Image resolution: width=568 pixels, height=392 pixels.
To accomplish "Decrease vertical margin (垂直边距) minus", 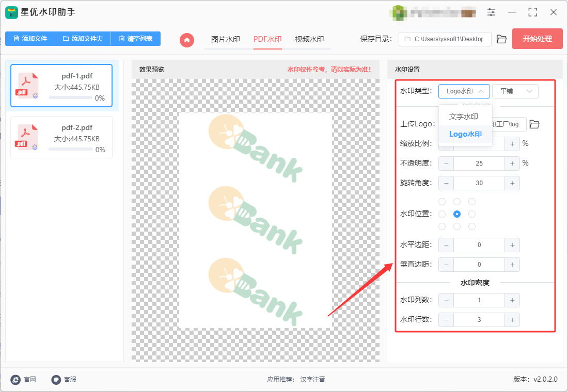I will (446, 265).
